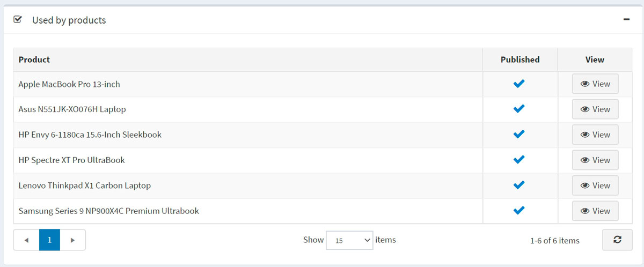
Task: Open the items per page dropdown
Action: (350, 240)
